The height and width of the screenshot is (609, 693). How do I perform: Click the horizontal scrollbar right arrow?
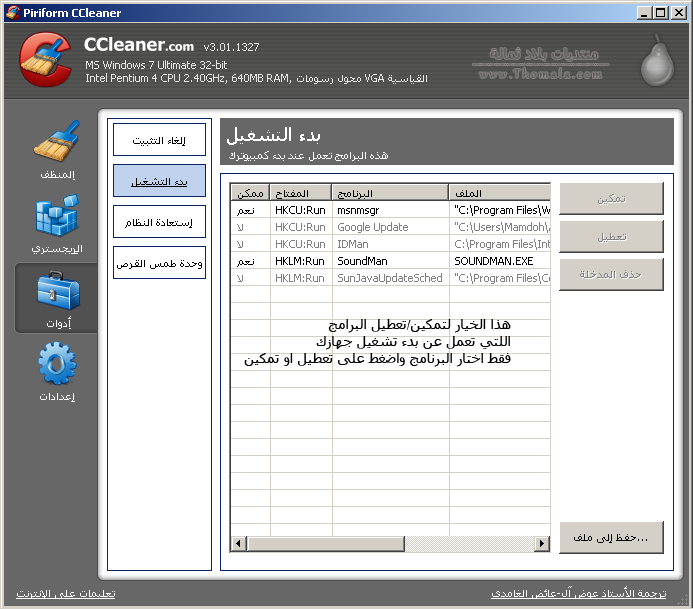tap(541, 543)
